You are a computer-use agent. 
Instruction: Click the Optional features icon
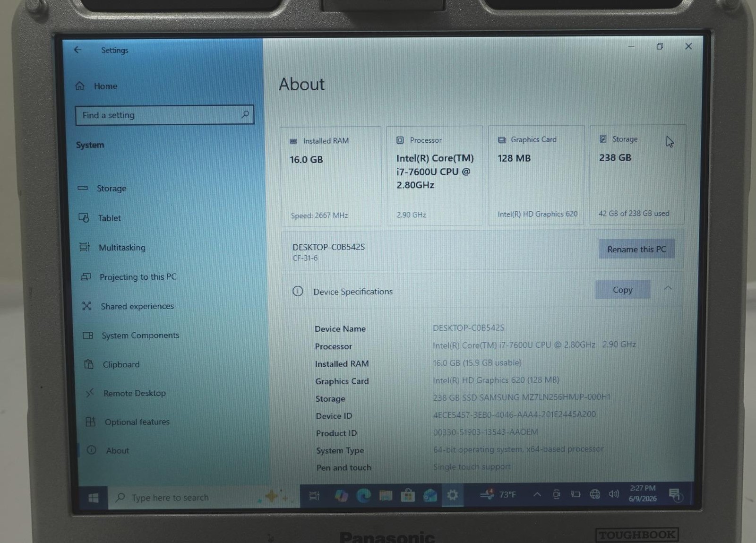(x=91, y=422)
